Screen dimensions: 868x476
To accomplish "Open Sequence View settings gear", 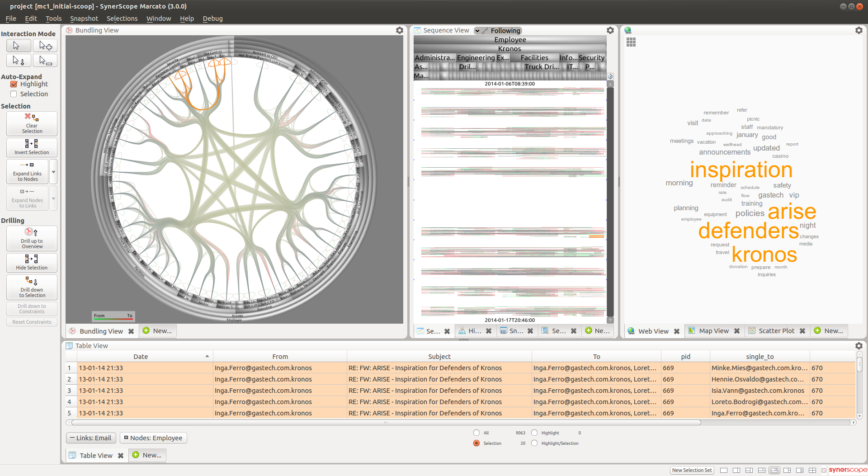I will [x=610, y=30].
